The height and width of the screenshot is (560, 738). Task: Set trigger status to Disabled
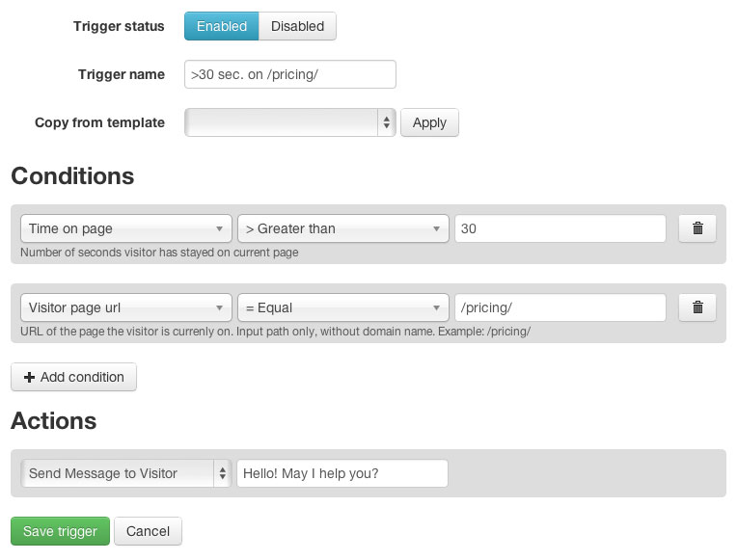297,26
